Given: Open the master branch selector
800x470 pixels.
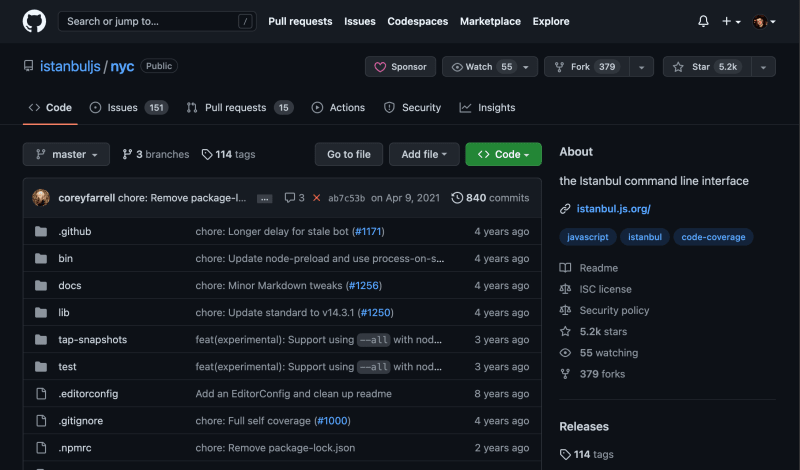Looking at the screenshot, I should (66, 155).
